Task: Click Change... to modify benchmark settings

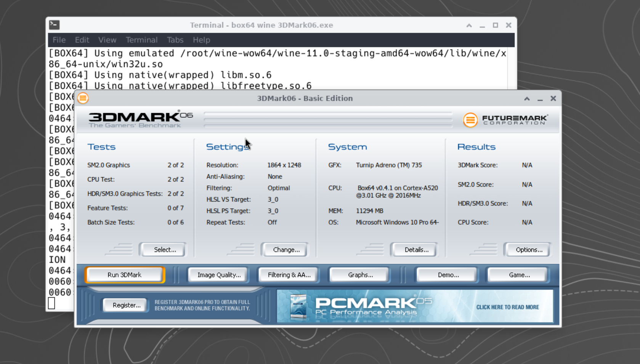Action: [286, 250]
